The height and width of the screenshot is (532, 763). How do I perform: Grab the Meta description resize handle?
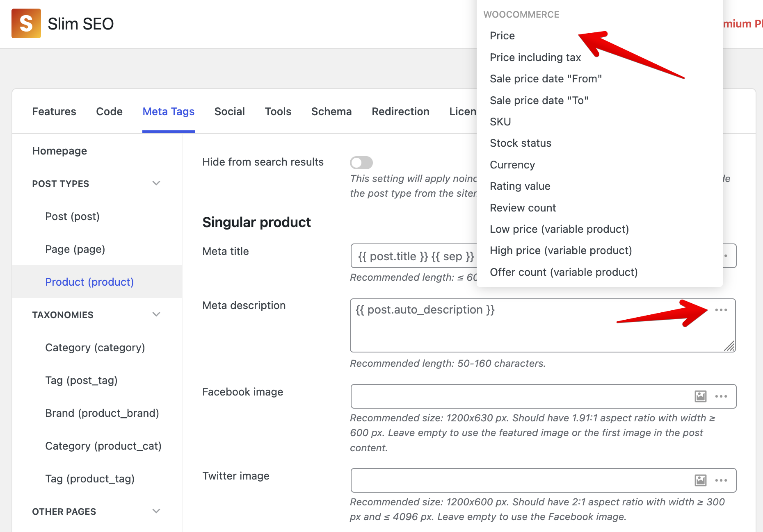pos(729,346)
